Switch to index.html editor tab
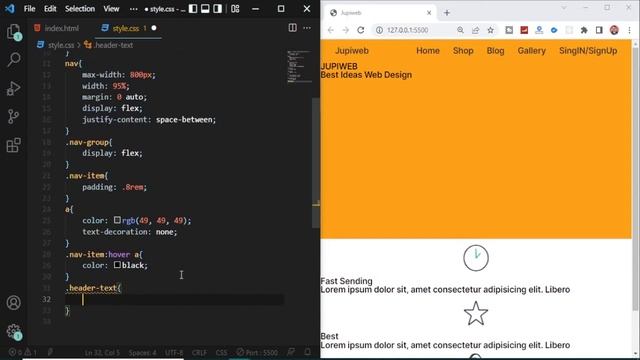Viewport: 640px width, 360px height. point(57,28)
